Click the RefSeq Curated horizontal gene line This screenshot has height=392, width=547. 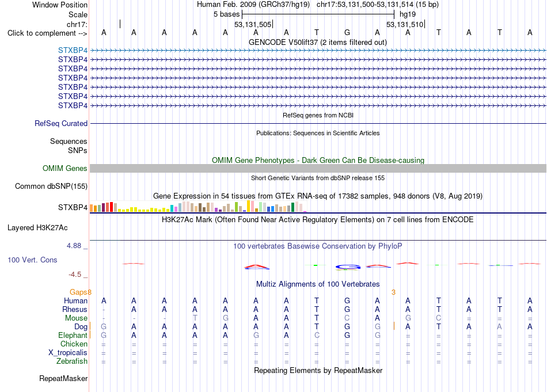[x=318, y=123]
